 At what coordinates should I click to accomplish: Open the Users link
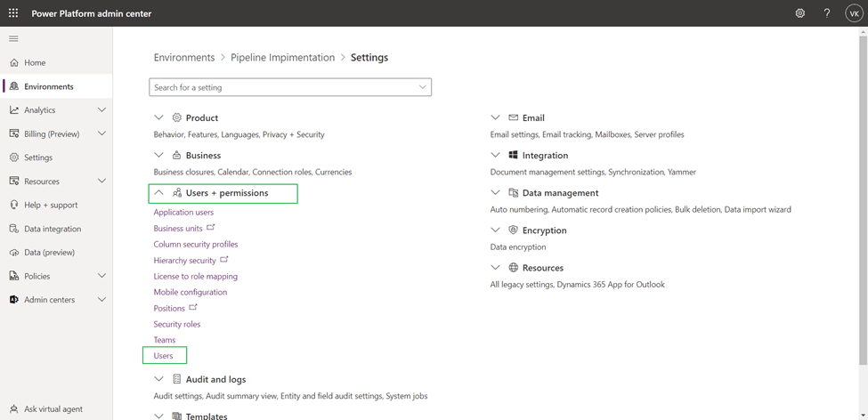(164, 356)
